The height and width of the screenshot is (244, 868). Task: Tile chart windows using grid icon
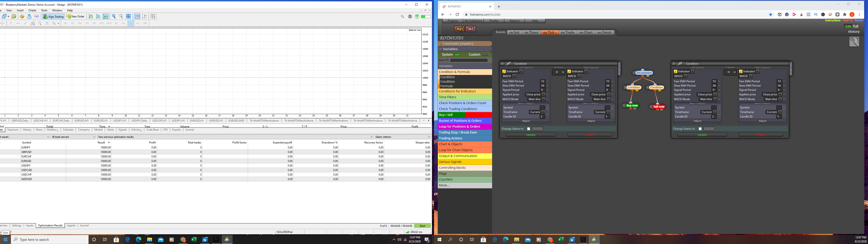pyautogui.click(x=128, y=16)
